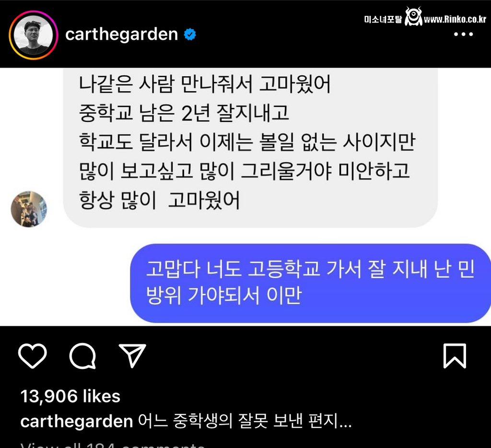
Task: Expand View all comments link
Action: [113, 445]
